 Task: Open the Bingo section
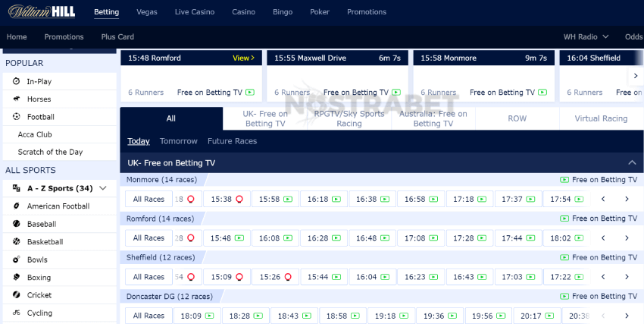click(x=283, y=12)
